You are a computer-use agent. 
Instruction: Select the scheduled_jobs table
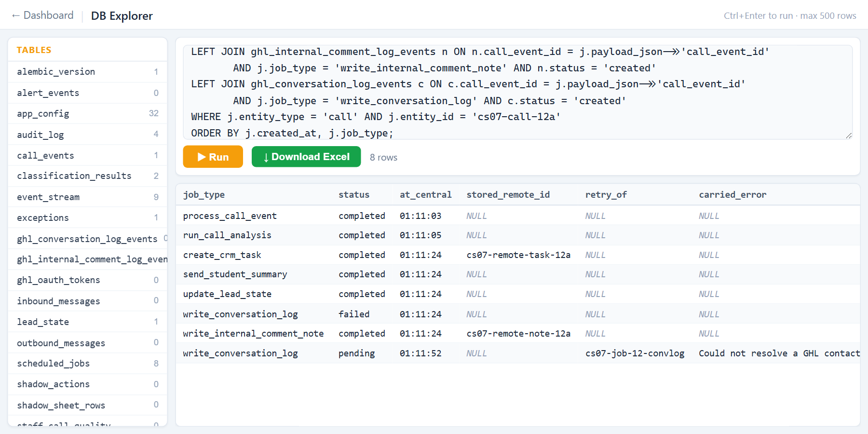[x=88, y=364]
